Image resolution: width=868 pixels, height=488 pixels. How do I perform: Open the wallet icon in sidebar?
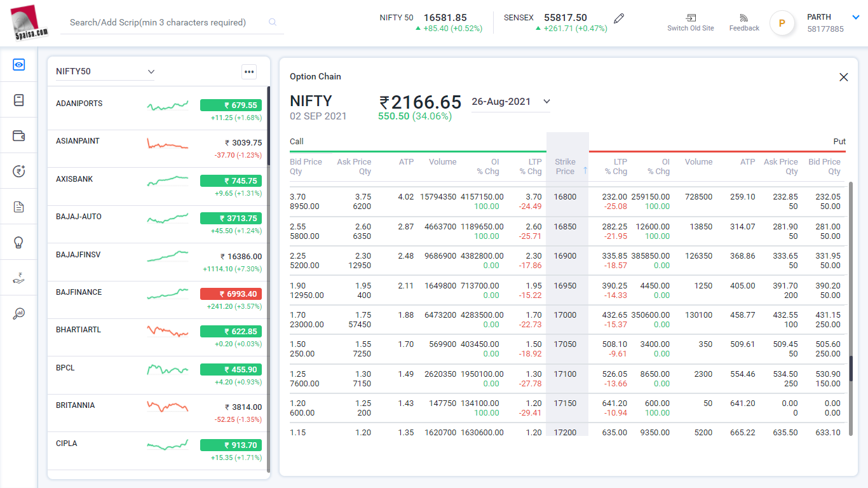pyautogui.click(x=19, y=135)
